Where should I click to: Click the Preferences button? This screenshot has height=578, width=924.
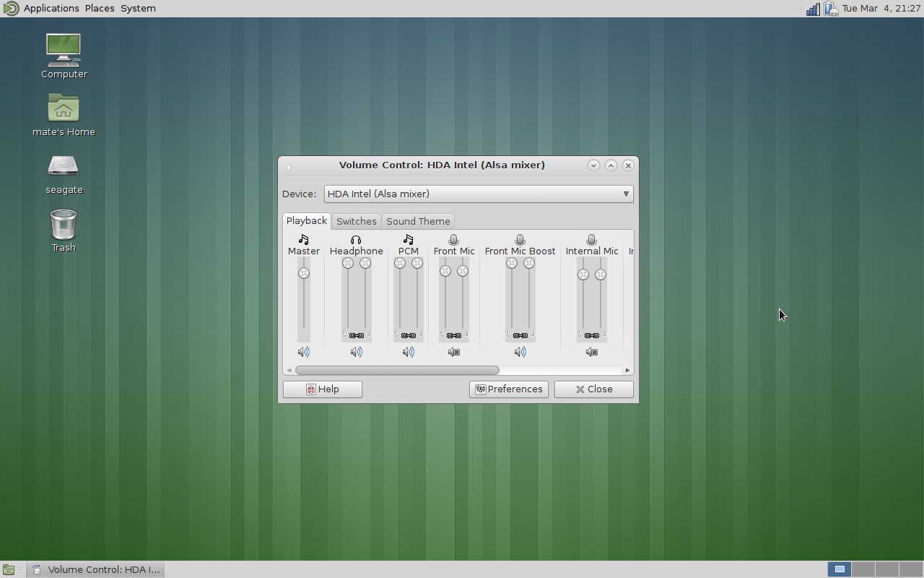click(x=509, y=389)
